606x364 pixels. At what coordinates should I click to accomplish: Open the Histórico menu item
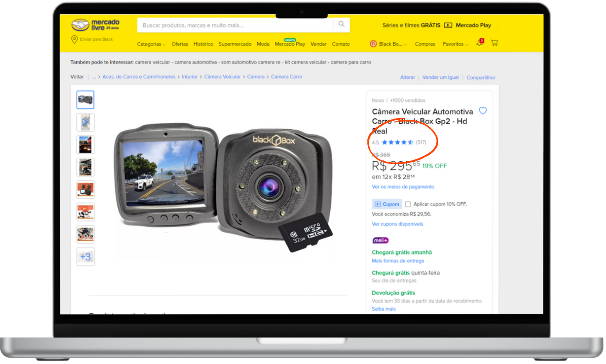click(x=203, y=44)
